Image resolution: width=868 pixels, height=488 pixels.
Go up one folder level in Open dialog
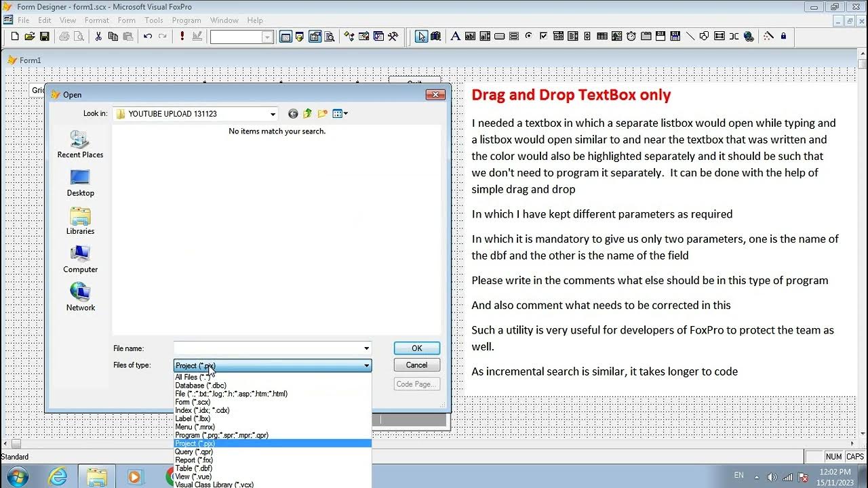pyautogui.click(x=307, y=114)
